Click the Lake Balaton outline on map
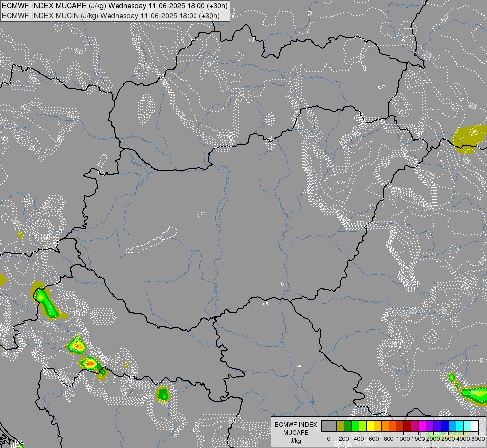The width and height of the screenshot is (487, 448). click(x=152, y=240)
